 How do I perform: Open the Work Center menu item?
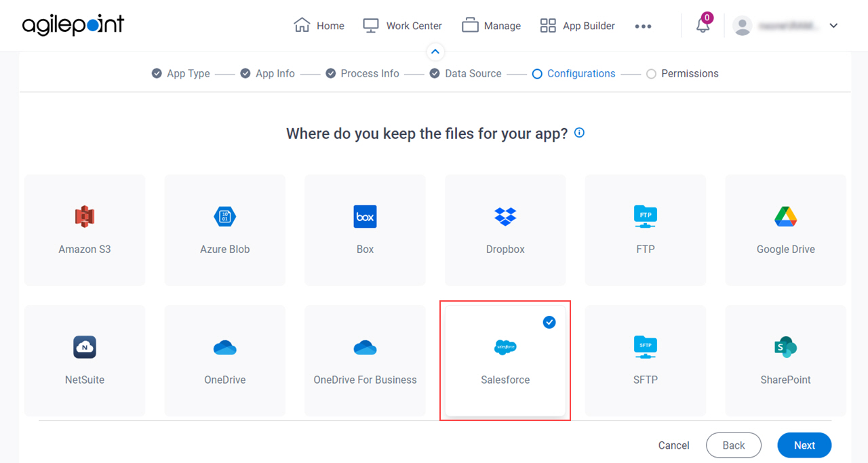coord(402,26)
